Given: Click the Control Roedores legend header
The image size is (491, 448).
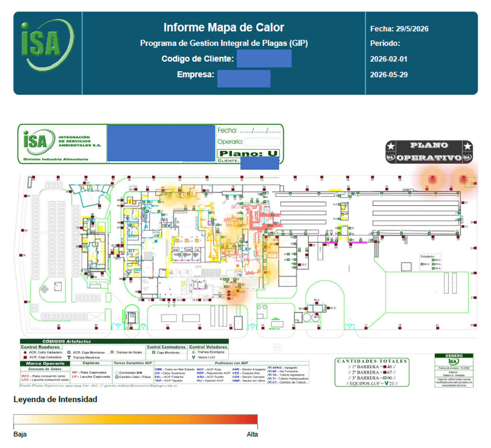Looking at the screenshot, I should [40, 347].
